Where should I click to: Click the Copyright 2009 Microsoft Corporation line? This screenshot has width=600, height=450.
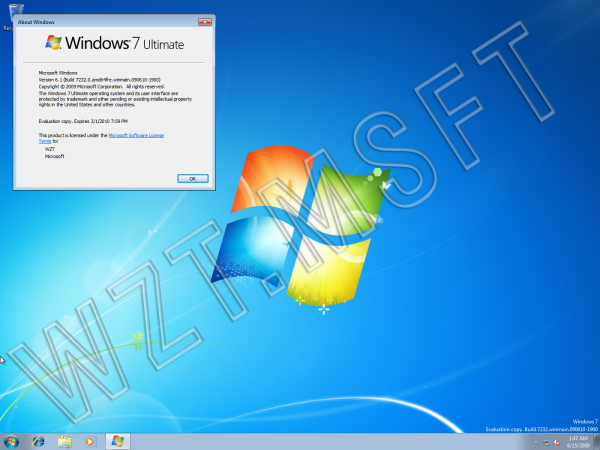point(102,86)
